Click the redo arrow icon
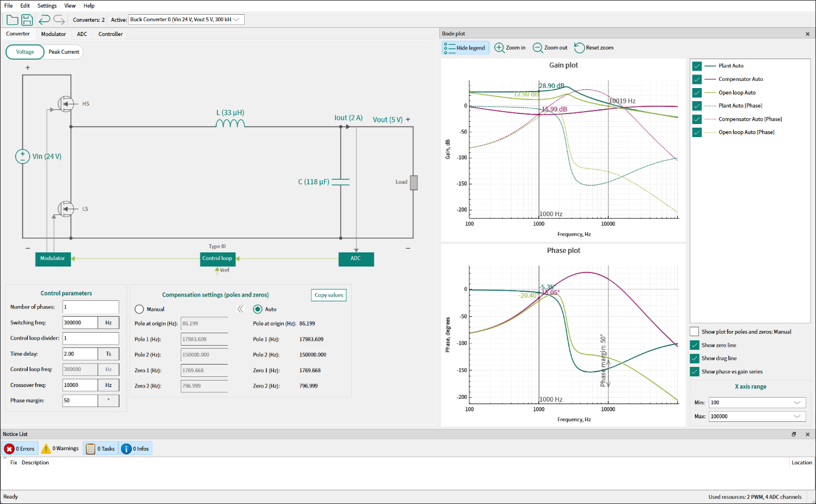This screenshot has height=504, width=816. click(59, 20)
